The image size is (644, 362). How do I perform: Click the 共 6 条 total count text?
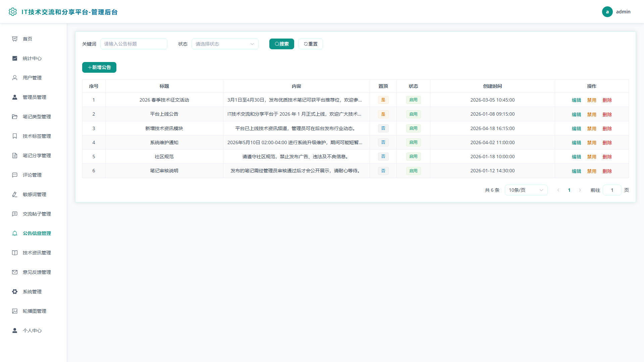coord(492,190)
